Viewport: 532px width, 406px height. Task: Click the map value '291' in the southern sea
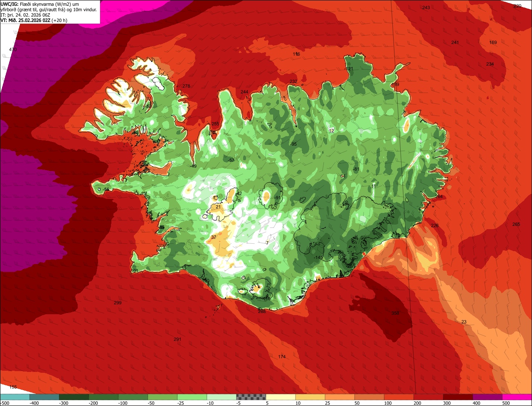click(x=177, y=340)
